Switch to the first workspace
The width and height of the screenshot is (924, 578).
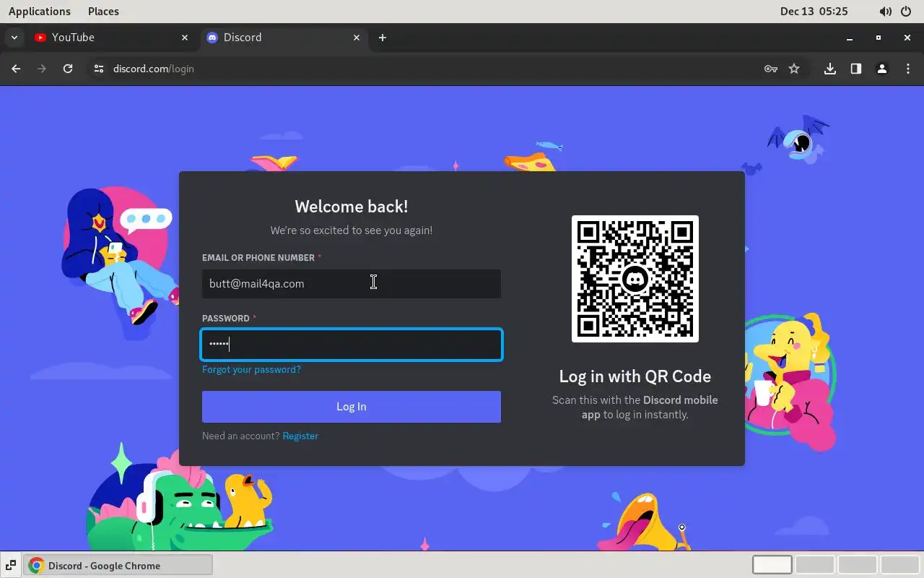(772, 564)
